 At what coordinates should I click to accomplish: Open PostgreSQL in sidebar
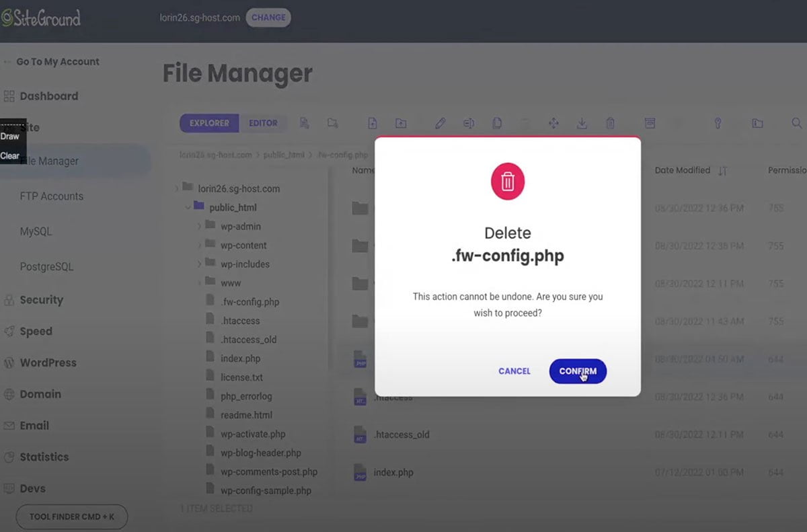click(x=46, y=266)
